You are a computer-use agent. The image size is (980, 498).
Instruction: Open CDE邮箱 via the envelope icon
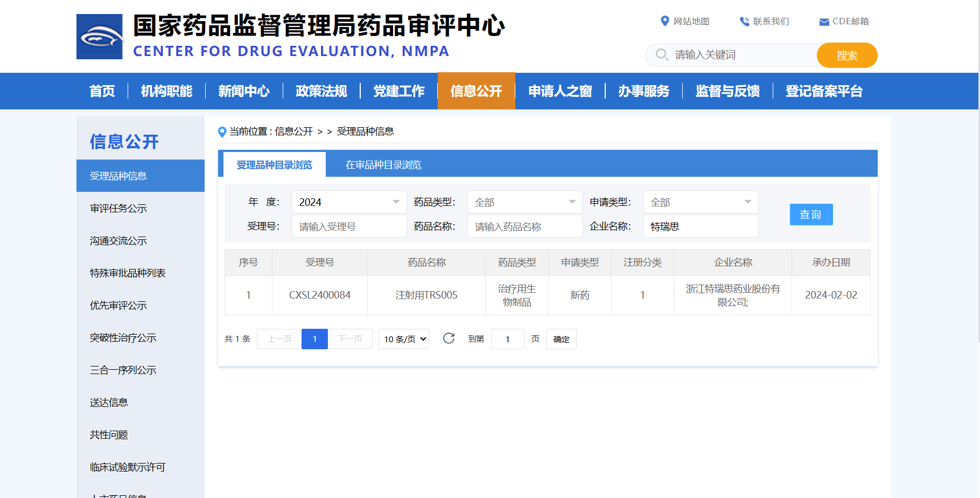point(823,22)
